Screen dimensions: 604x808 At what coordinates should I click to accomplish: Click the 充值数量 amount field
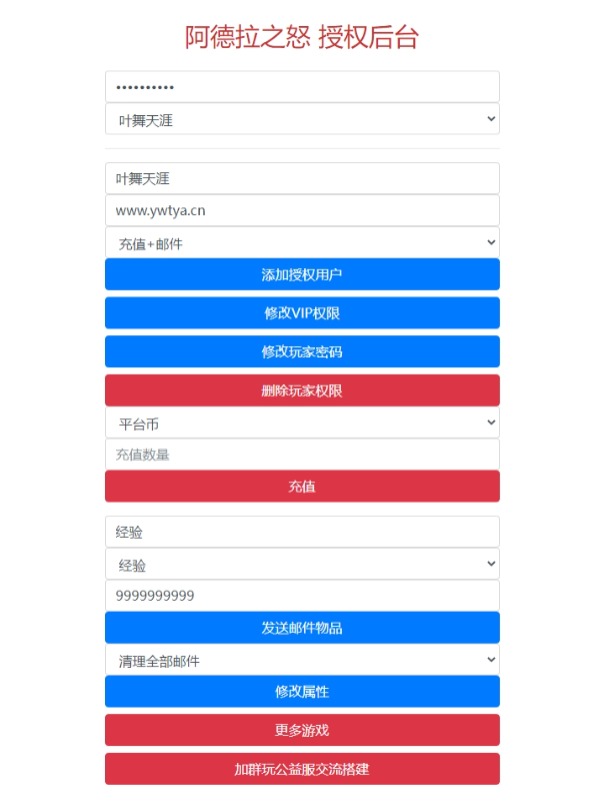(302, 454)
